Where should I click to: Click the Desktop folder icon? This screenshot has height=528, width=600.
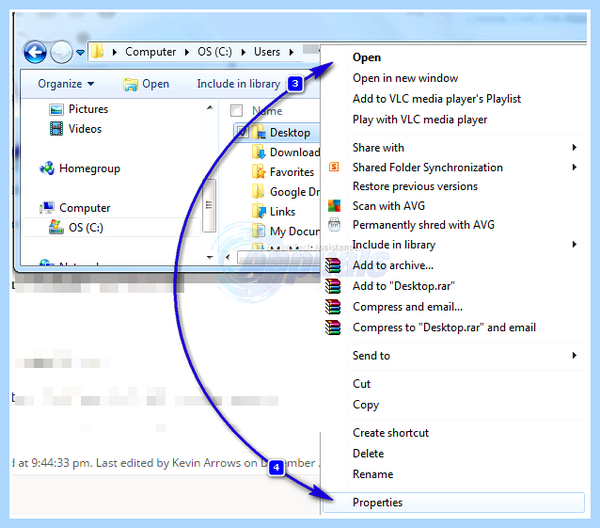pyautogui.click(x=259, y=132)
